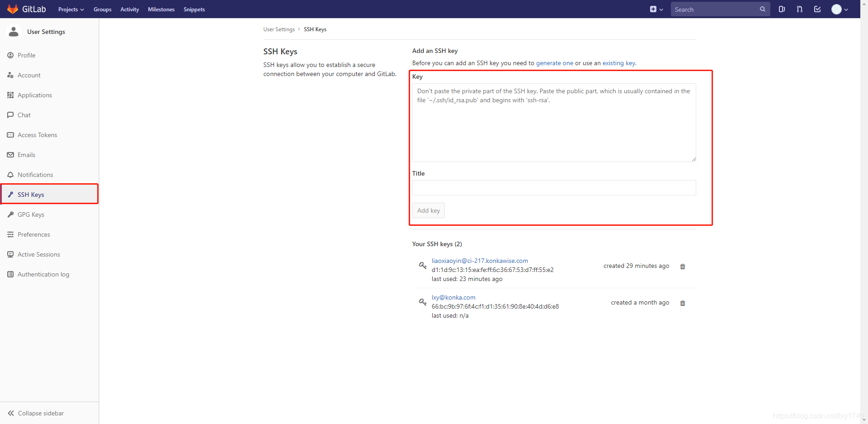The image size is (868, 424).
Task: Click the search magnifier icon
Action: 763,9
